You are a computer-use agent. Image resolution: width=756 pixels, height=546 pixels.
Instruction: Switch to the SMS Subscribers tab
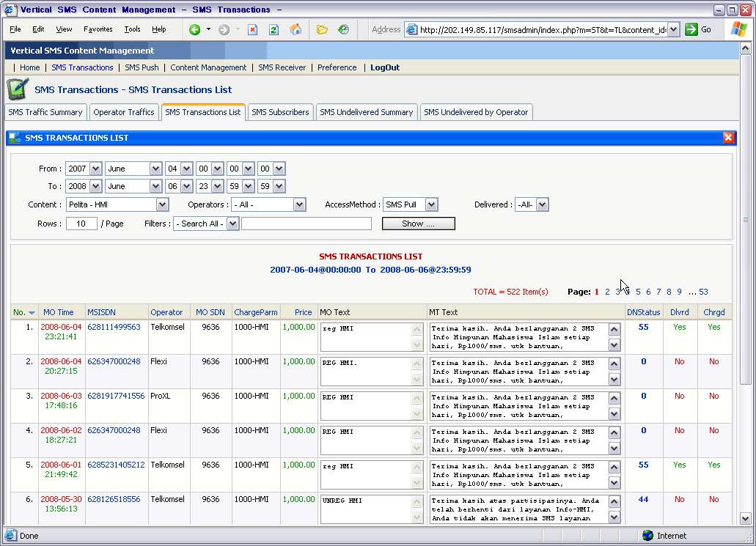tap(280, 112)
